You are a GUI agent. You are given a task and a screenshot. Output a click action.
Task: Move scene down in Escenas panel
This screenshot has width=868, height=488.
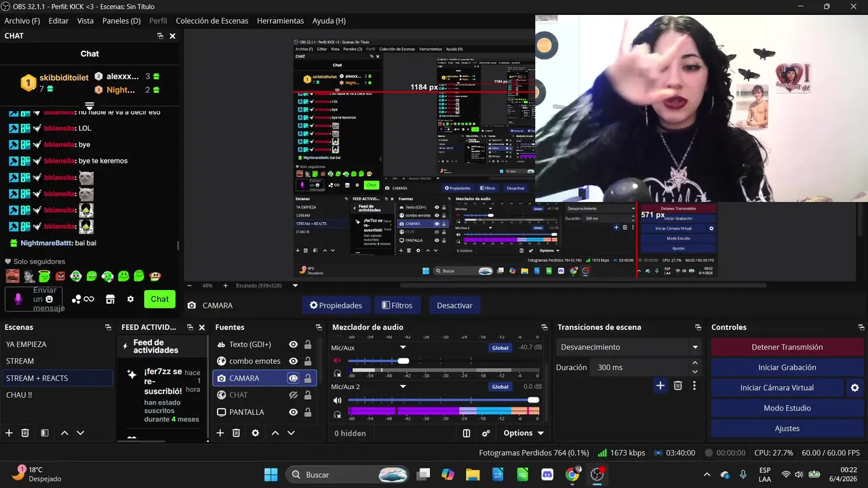pyautogui.click(x=80, y=433)
